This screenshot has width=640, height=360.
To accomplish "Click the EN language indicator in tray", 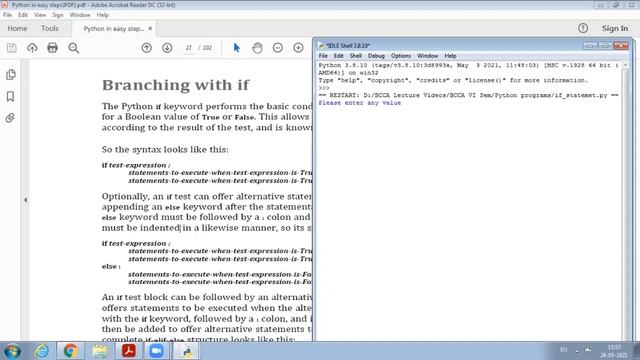I will coord(564,350).
